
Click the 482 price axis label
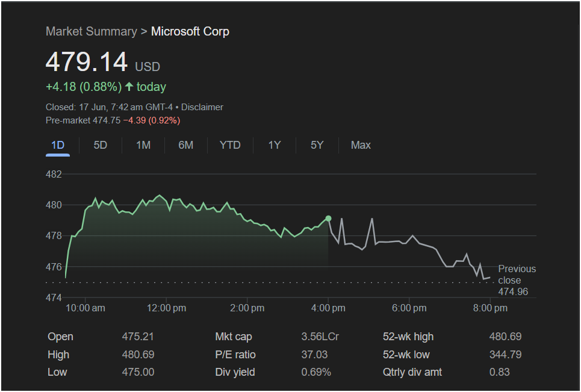[x=54, y=174]
